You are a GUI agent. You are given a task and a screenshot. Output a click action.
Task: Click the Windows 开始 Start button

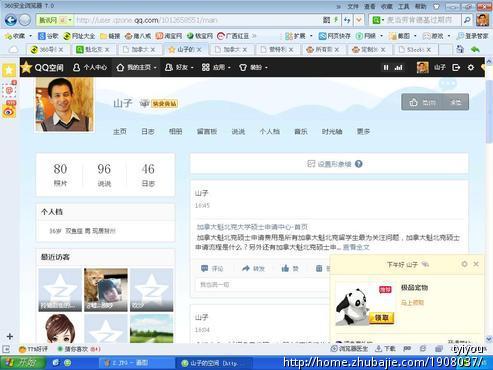22,363
